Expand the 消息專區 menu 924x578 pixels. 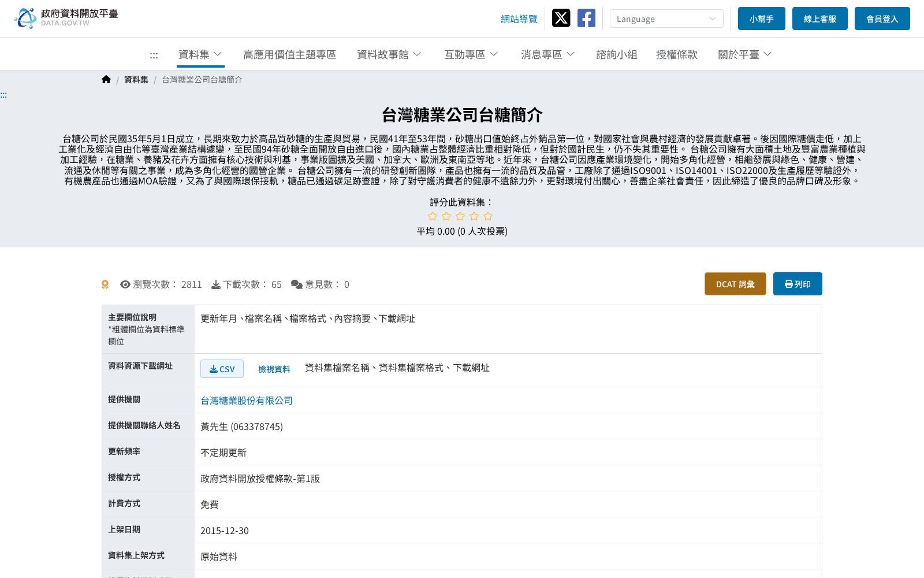click(x=548, y=54)
